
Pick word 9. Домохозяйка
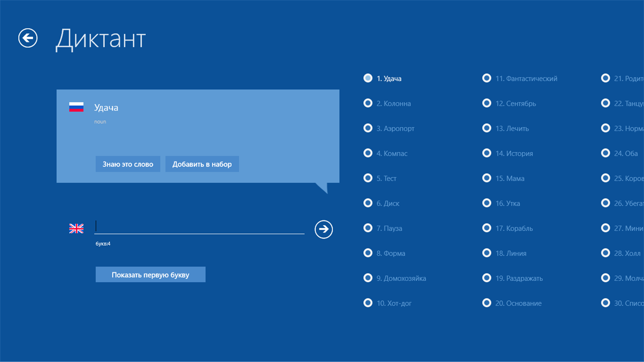pos(395,278)
